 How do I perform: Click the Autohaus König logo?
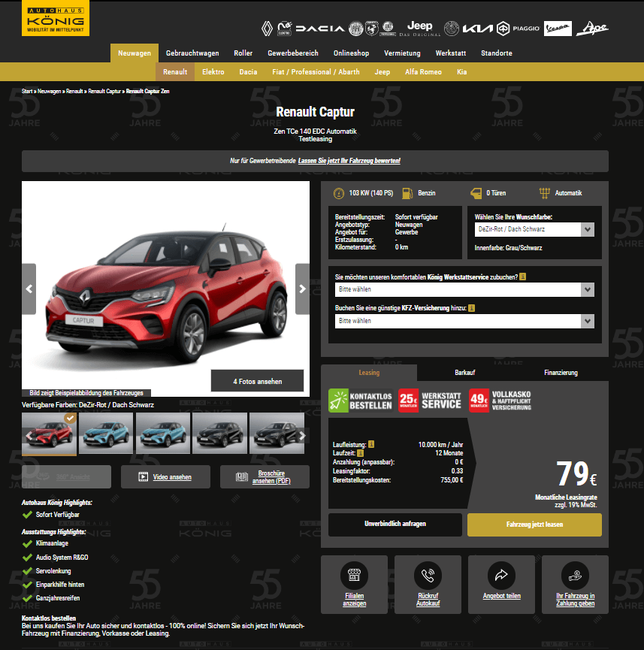click(x=56, y=18)
